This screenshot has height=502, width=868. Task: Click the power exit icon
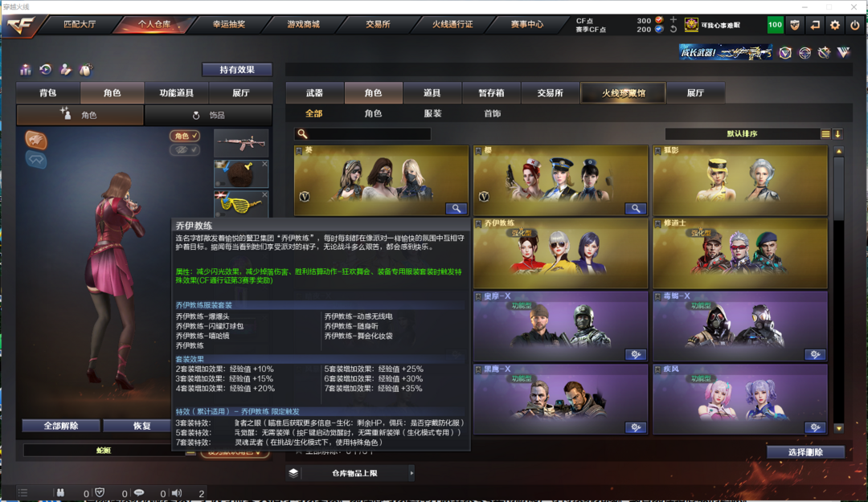(854, 25)
